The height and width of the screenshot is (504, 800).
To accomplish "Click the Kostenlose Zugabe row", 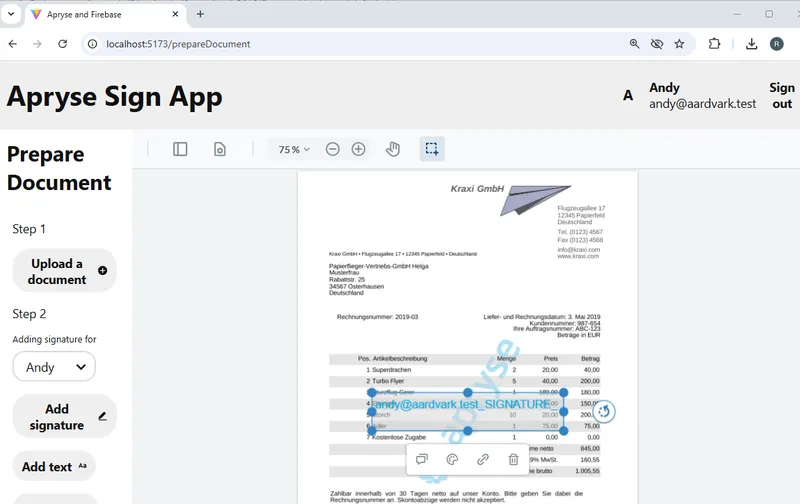I will [464, 437].
